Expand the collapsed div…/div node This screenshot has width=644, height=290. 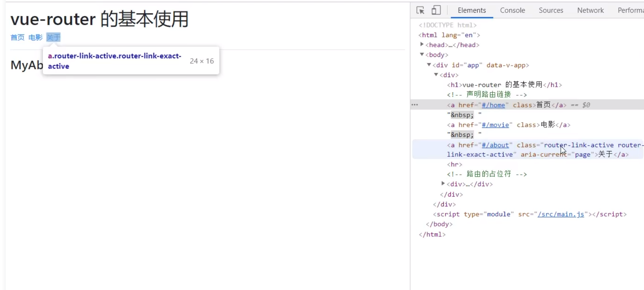pos(443,183)
